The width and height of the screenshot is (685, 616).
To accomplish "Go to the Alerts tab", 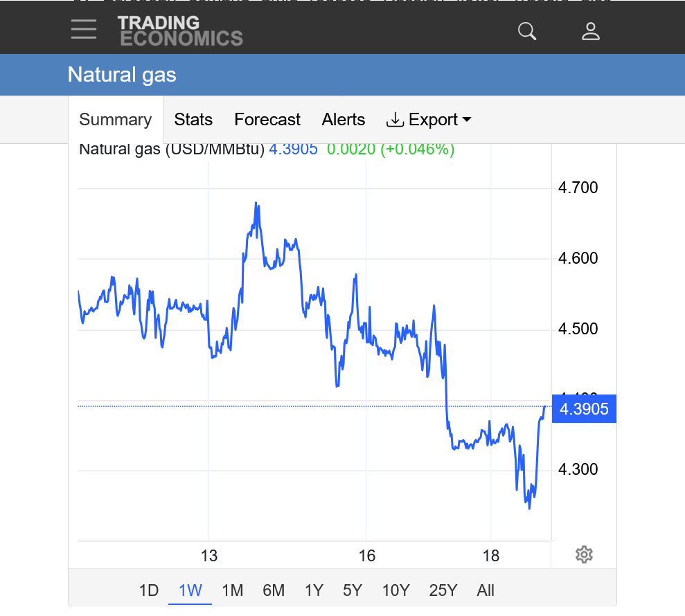I will (344, 120).
